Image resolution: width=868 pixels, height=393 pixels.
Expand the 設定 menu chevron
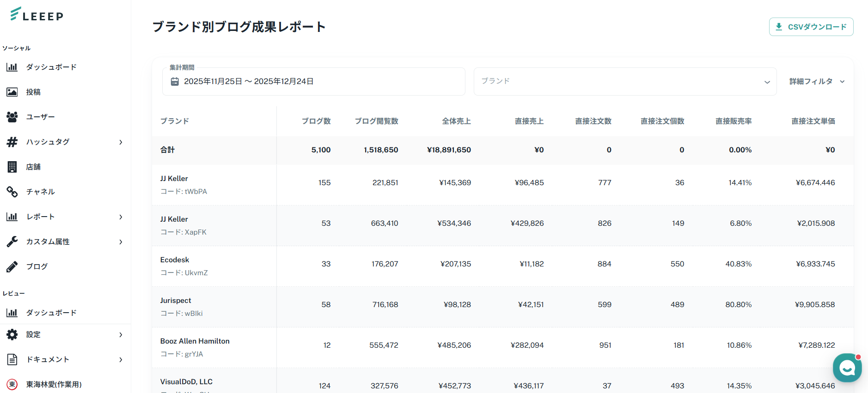[121, 335]
